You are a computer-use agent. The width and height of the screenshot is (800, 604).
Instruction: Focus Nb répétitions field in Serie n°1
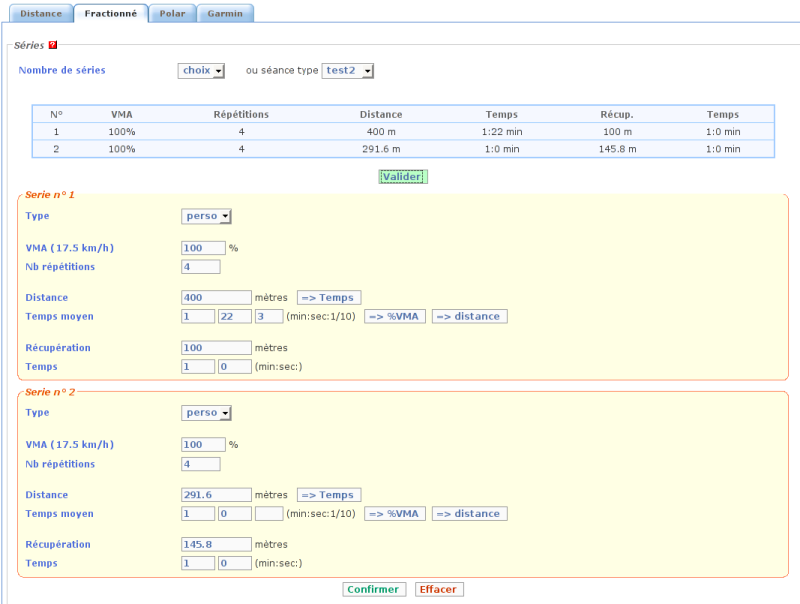[201, 267]
